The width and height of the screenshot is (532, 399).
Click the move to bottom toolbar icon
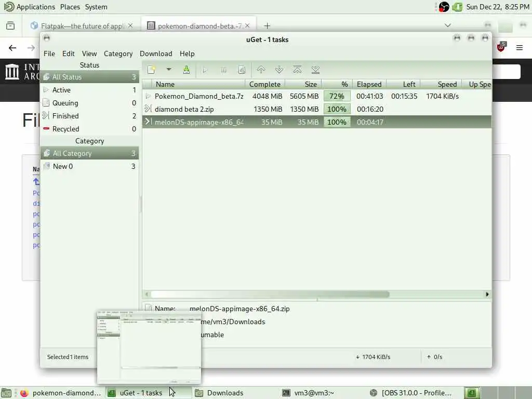pos(315,70)
